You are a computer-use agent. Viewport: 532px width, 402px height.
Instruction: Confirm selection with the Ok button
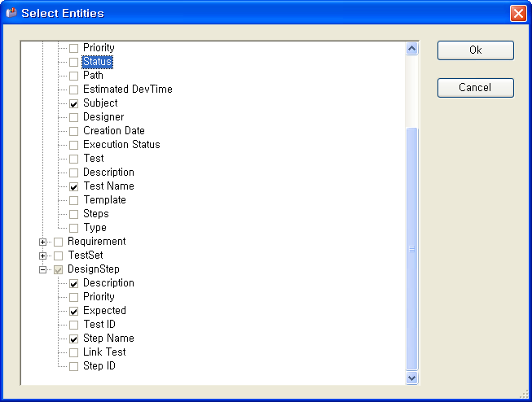tap(475, 50)
